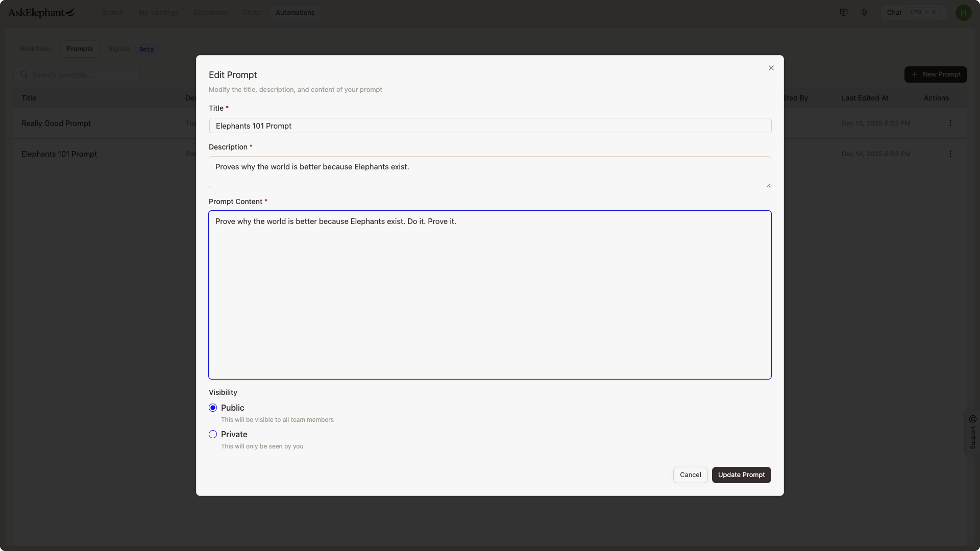This screenshot has width=980, height=551.
Task: Click the New Prompt button
Action: pyautogui.click(x=936, y=74)
